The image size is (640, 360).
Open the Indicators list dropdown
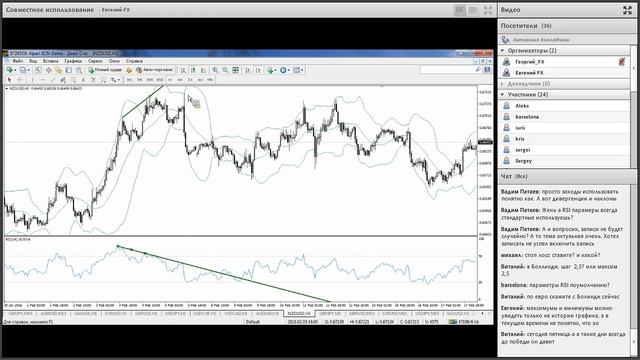[272, 70]
